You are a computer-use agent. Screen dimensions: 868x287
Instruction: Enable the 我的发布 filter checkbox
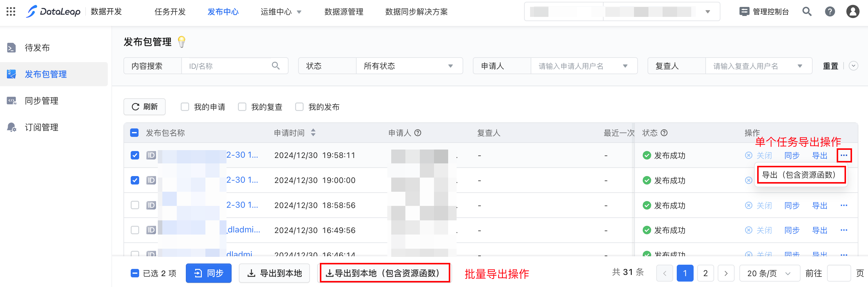[299, 107]
